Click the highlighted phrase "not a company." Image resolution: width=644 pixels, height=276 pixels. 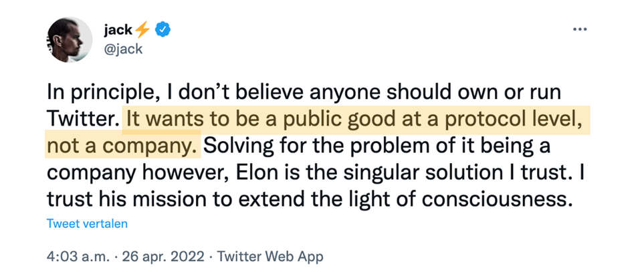pos(122,144)
